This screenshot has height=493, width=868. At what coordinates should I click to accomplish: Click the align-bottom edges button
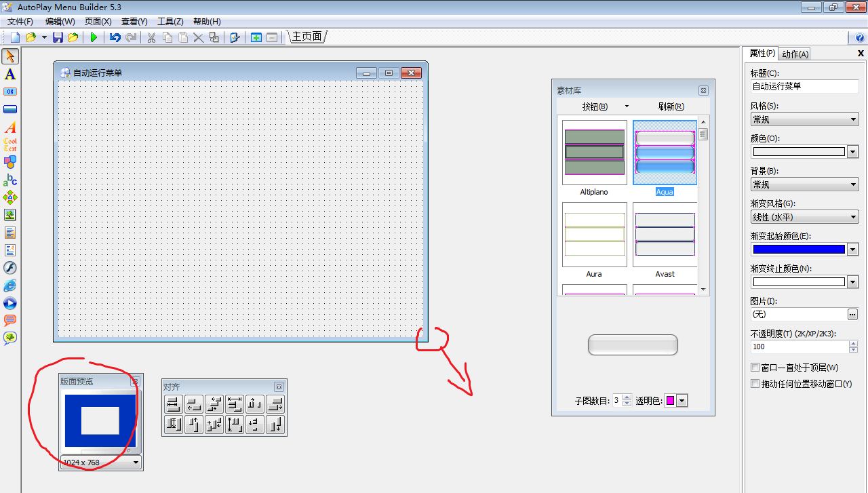pyautogui.click(x=275, y=425)
